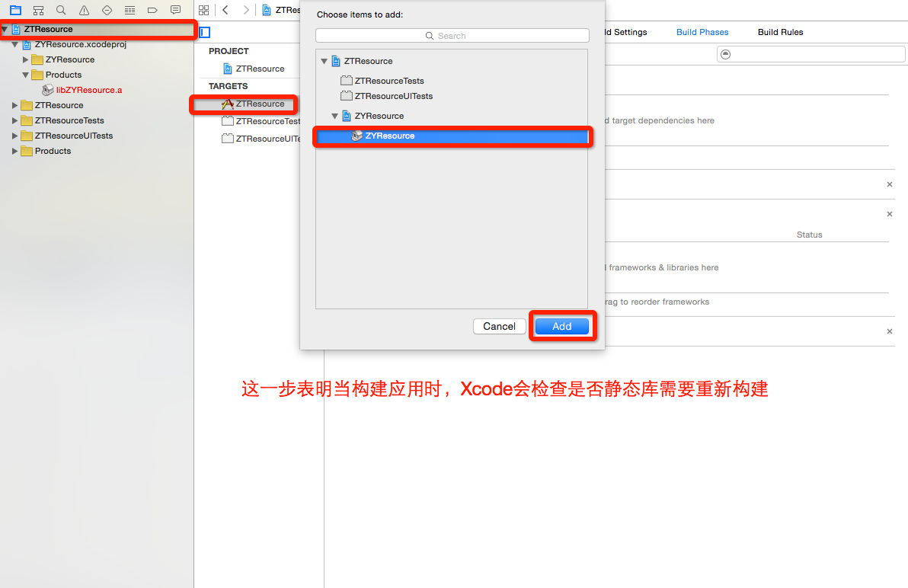Expand the ZTResourceTests group folder

click(x=15, y=120)
